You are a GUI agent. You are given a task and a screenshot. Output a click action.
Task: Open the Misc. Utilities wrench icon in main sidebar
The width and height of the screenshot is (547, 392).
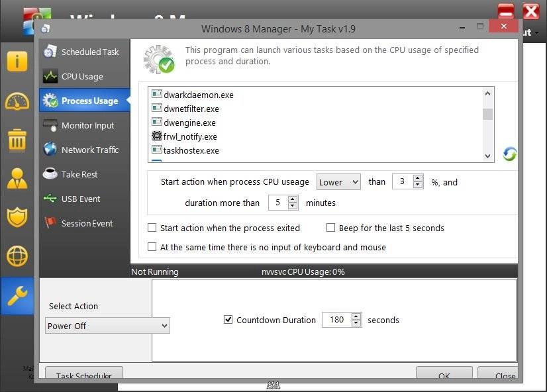coord(17,296)
